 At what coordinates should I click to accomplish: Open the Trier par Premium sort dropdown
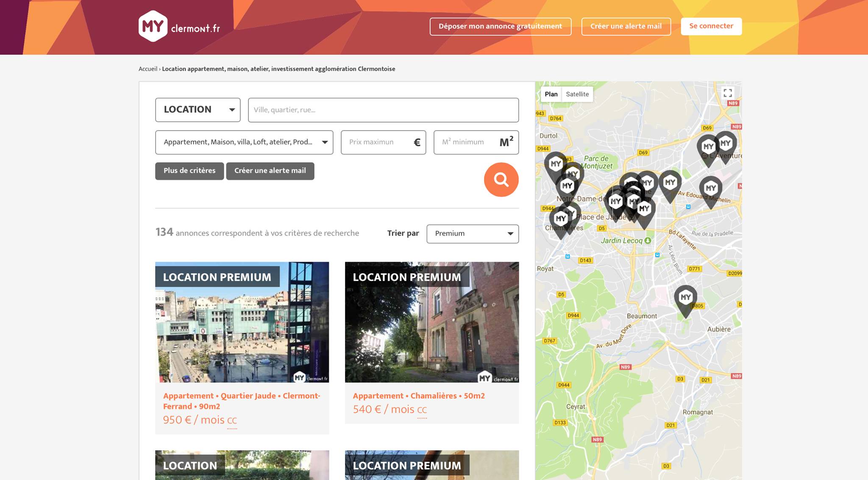pos(473,234)
